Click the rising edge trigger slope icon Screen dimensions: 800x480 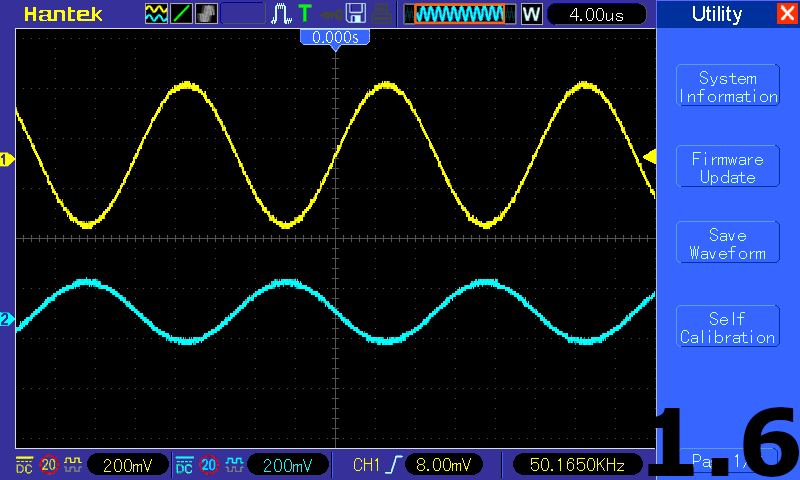click(x=394, y=465)
